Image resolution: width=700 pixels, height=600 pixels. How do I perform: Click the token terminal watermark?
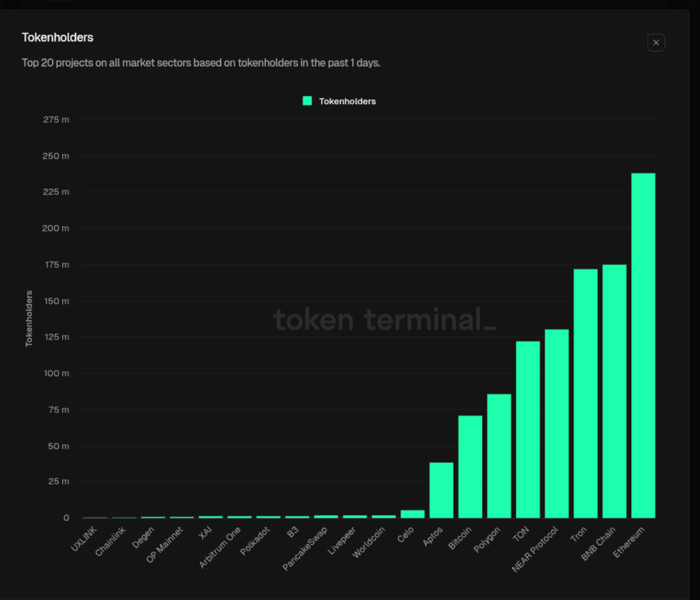[x=384, y=319]
